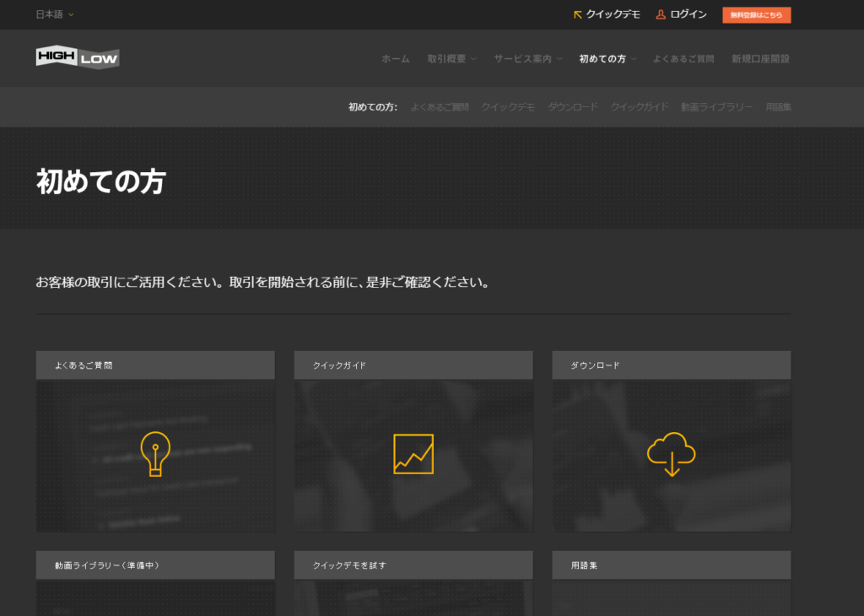Go to the ホーム menu item
864x616 pixels.
click(x=395, y=59)
